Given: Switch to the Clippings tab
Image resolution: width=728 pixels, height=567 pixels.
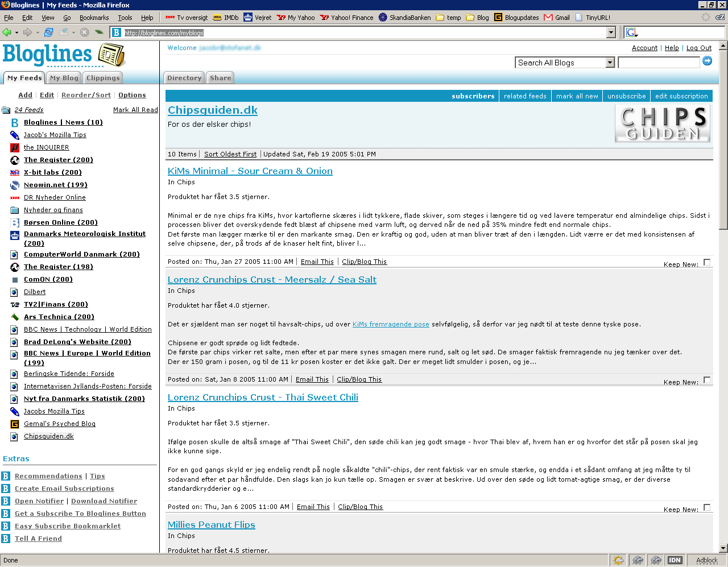Looking at the screenshot, I should [x=103, y=78].
